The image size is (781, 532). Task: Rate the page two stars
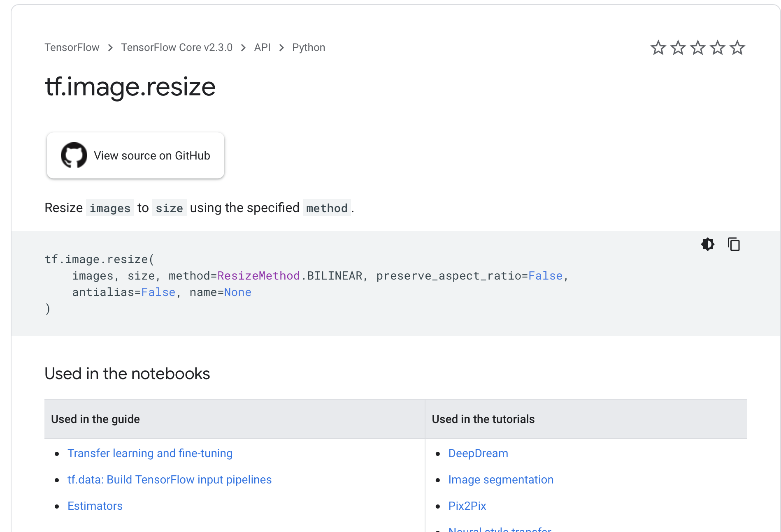[x=678, y=48]
